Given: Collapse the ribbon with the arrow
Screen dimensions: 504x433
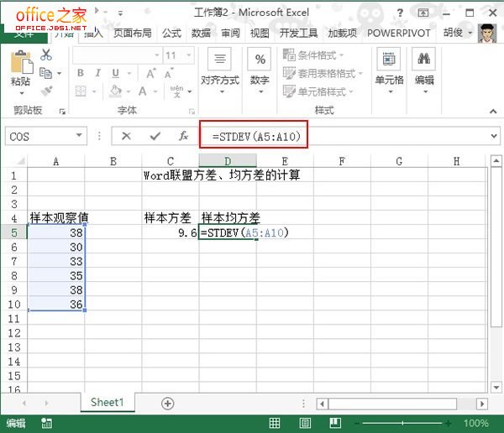Looking at the screenshot, I should point(493,111).
